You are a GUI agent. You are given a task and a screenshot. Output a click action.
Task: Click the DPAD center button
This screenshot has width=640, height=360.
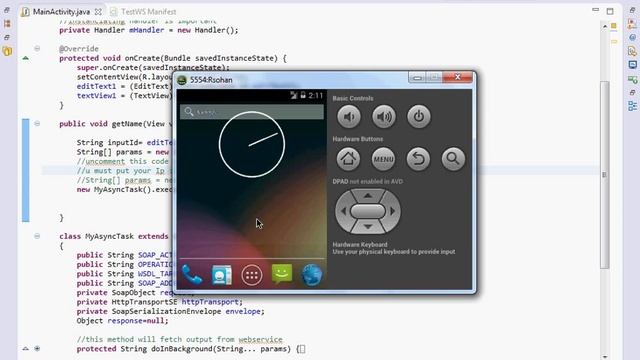click(368, 211)
